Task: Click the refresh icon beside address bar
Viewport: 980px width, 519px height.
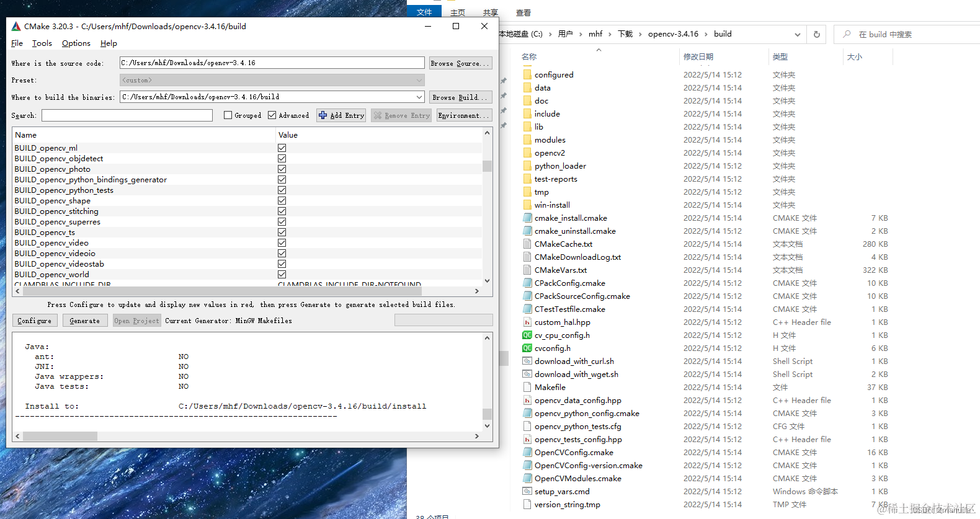Action: 816,34
